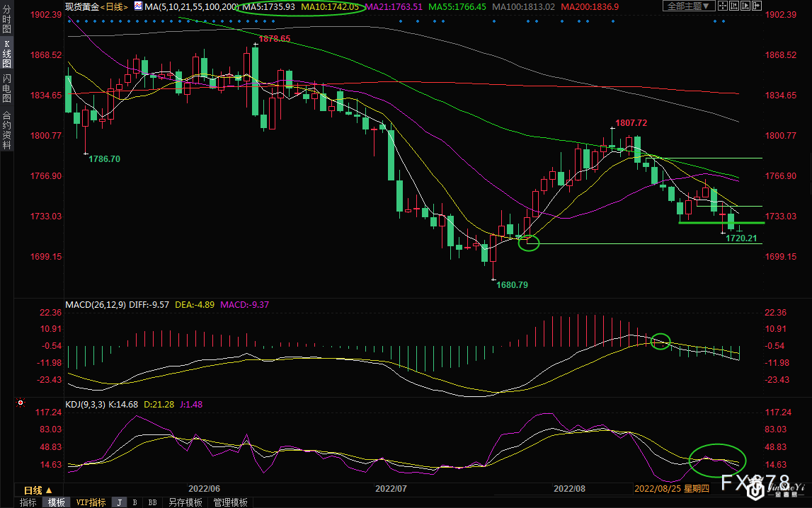
Task: Open the <日线> period menu in title
Action: (x=114, y=6)
